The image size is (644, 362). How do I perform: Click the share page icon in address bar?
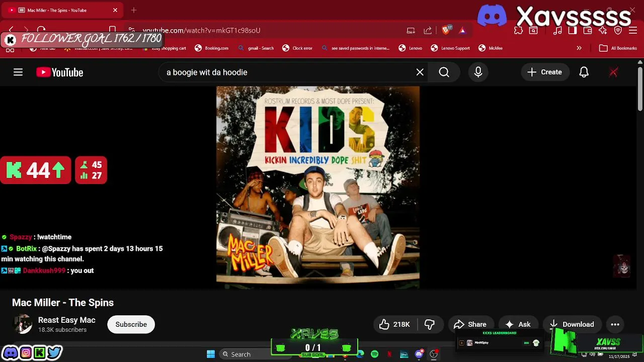428,30
